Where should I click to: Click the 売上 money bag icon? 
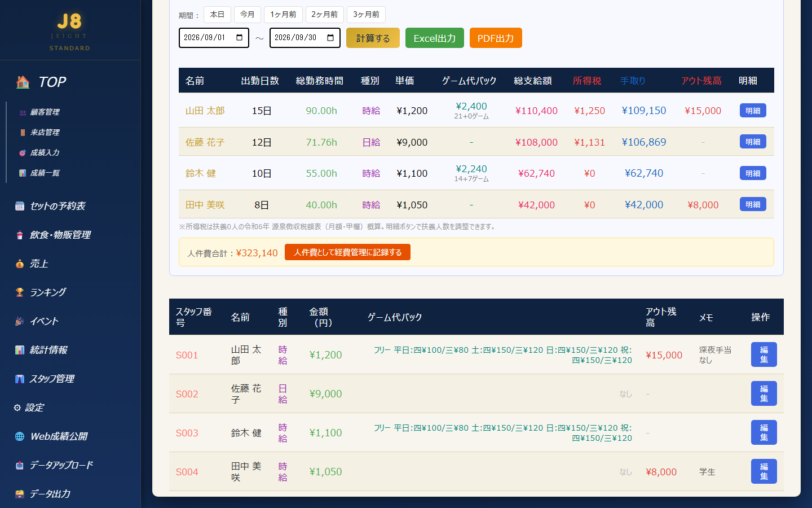coord(20,264)
